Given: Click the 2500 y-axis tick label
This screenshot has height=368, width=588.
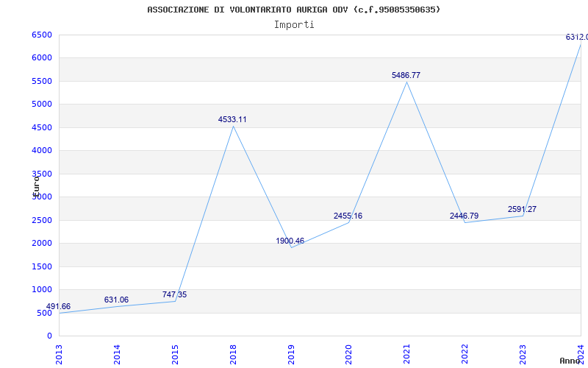Looking at the screenshot, I should [42, 220].
